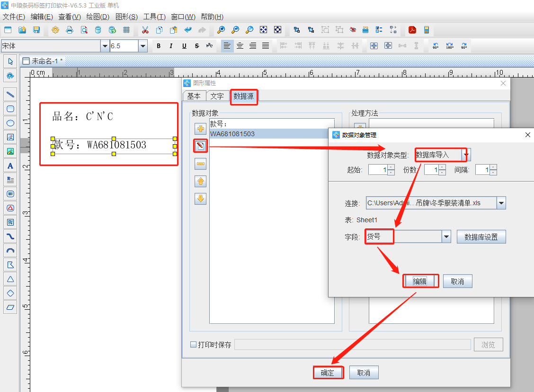Select WA681081503 in data object list
Image resolution: width=534 pixels, height=392 pixels.
(x=232, y=134)
